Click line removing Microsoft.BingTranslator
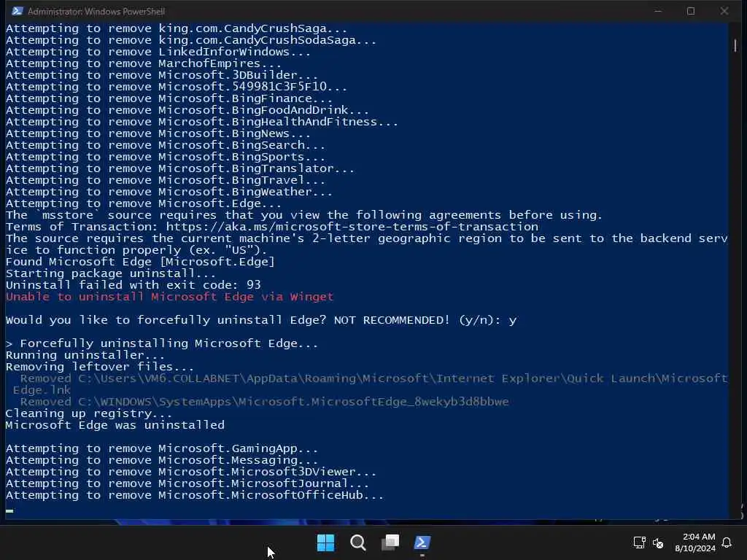The image size is (747, 560). [180, 168]
